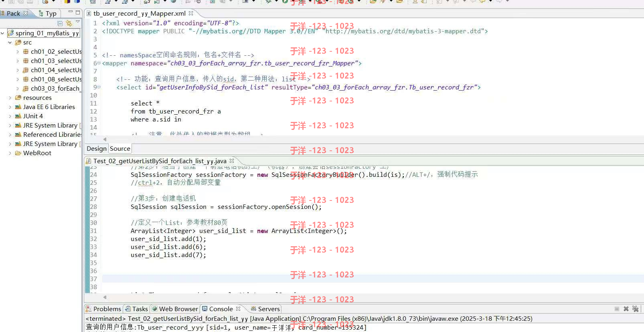
Task: Click the 'select *' SQL line
Action: 145,103
